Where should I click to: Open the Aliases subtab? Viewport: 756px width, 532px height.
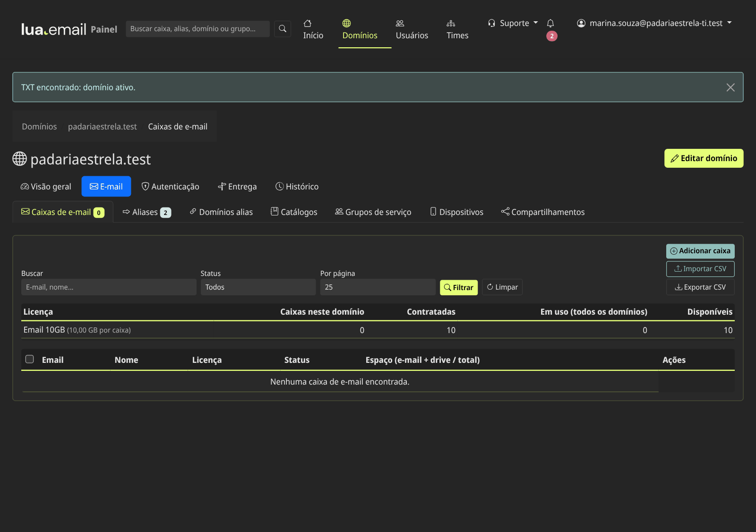[147, 212]
